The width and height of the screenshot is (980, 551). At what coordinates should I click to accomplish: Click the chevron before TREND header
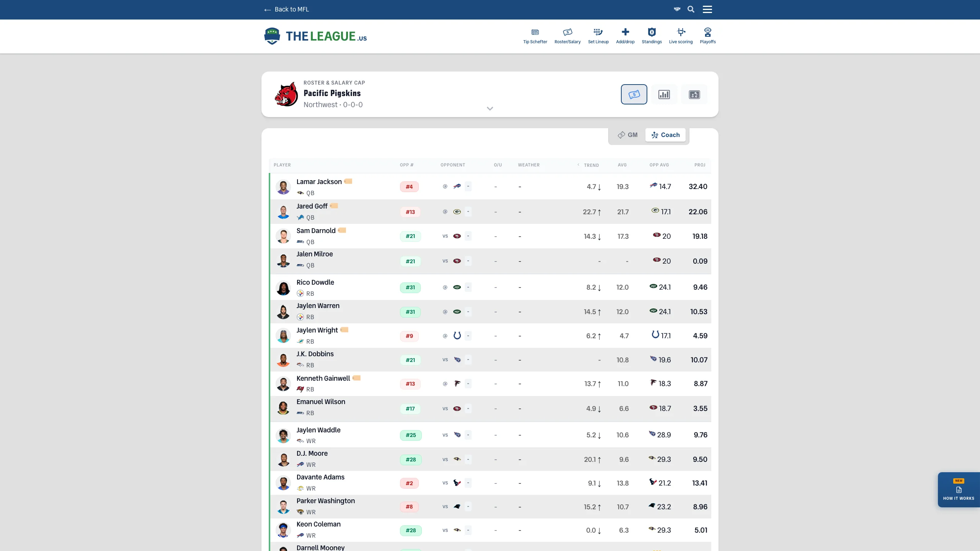pos(578,165)
